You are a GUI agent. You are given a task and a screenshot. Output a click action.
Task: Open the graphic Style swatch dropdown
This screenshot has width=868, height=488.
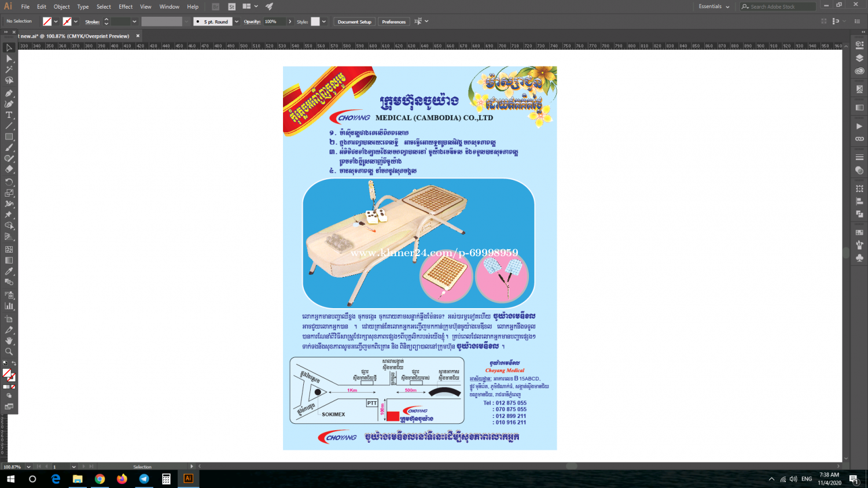tap(324, 21)
